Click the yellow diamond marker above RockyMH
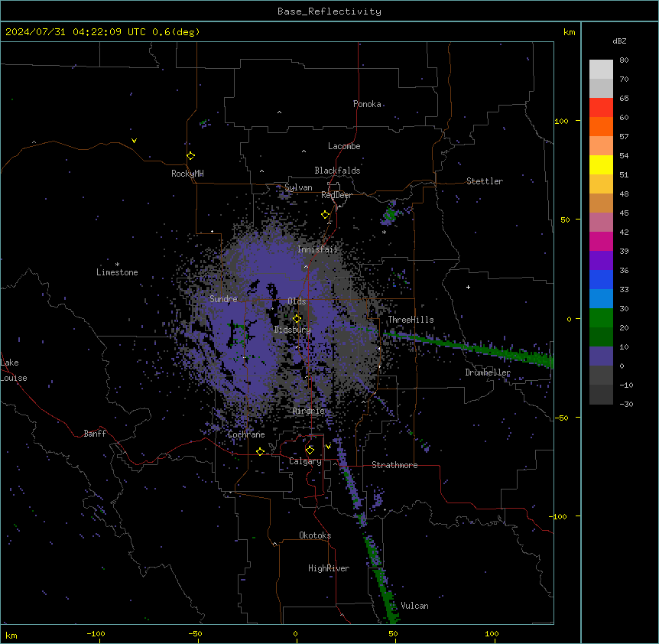This screenshot has width=659, height=644. (191, 156)
